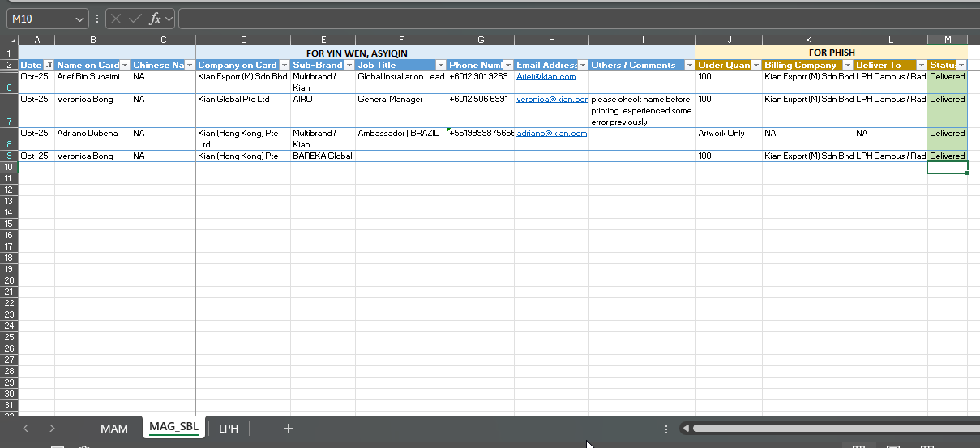980x448 pixels.
Task: Click the Cancel X icon in formula bar
Action: tap(117, 19)
